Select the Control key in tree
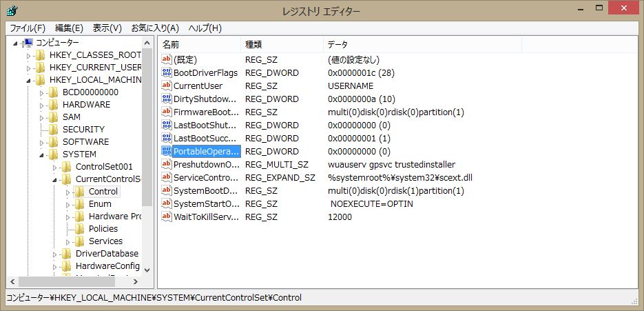The width and height of the screenshot is (644, 311). [103, 192]
